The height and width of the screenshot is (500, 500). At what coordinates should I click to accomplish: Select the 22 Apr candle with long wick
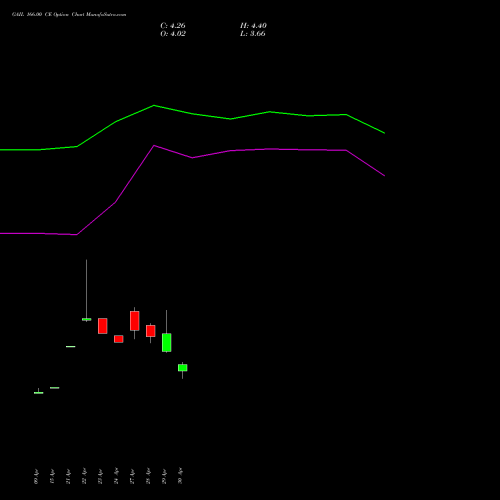[x=86, y=319]
